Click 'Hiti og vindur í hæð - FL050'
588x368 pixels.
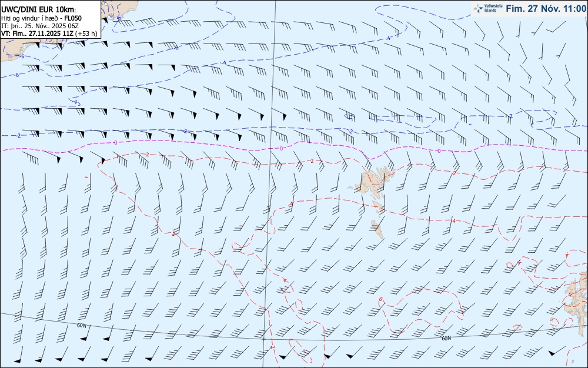41,18
